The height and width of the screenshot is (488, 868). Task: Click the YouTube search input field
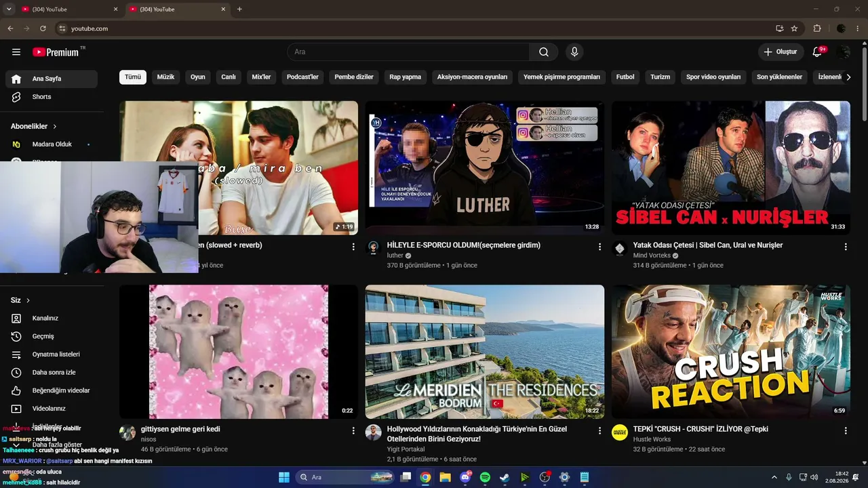click(x=408, y=52)
